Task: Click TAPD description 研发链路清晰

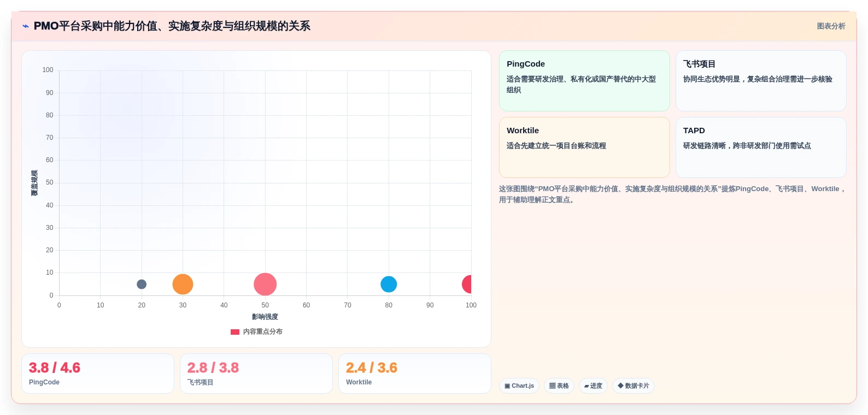Action: point(747,146)
